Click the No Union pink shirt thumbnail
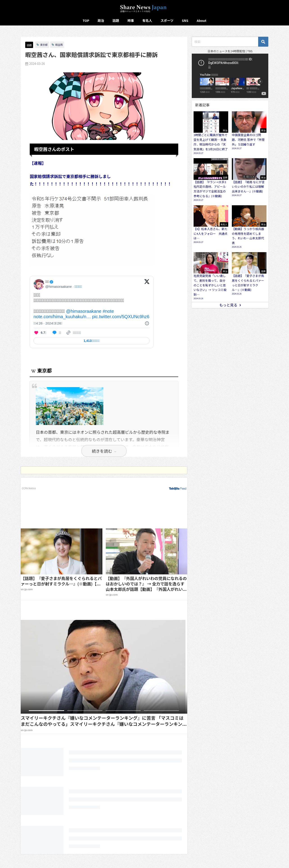 [x=211, y=263]
